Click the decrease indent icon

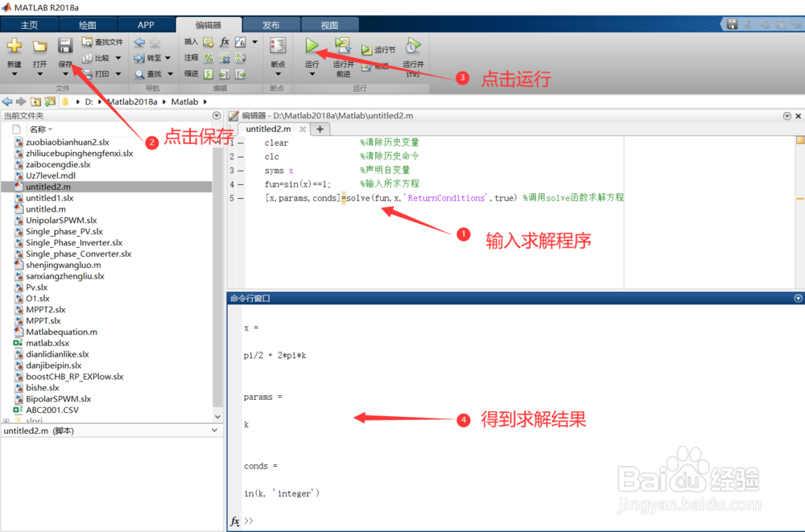240,74
